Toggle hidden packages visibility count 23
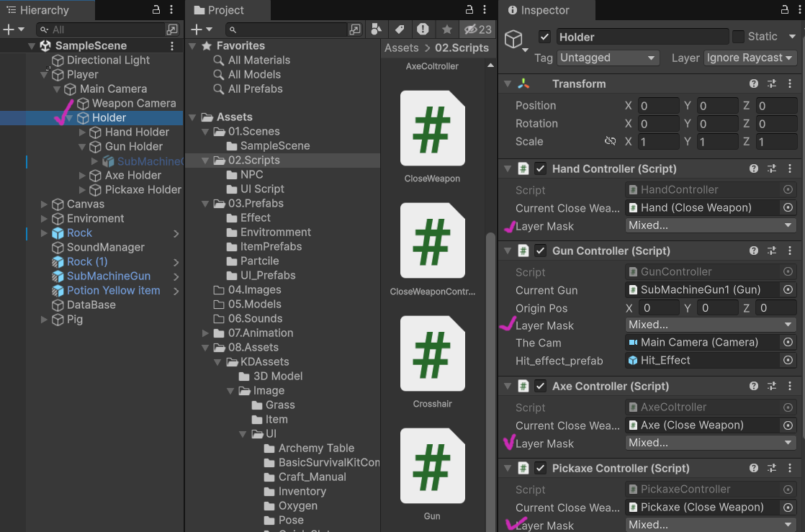The width and height of the screenshot is (805, 532). (478, 30)
